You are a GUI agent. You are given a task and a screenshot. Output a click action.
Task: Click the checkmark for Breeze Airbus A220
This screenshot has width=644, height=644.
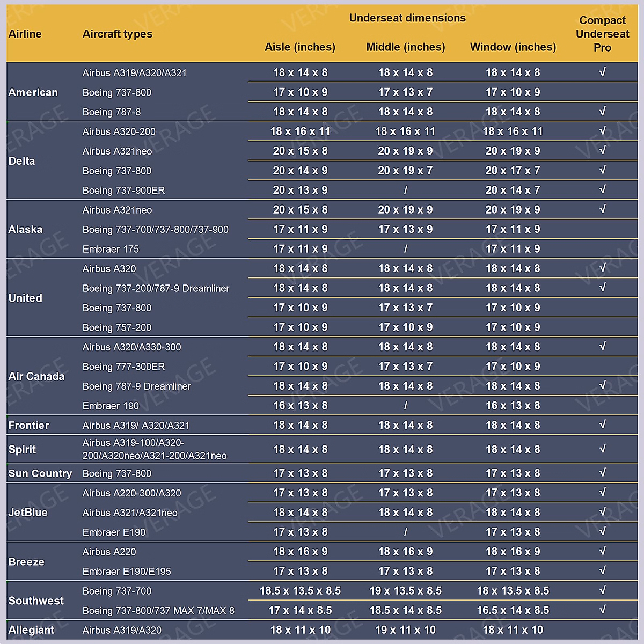[602, 551]
